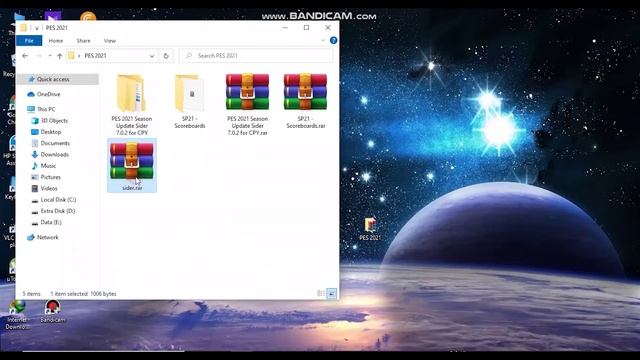The image size is (640, 360).
Task: Open Local Disk (C:) in sidebar
Action: click(x=58, y=200)
